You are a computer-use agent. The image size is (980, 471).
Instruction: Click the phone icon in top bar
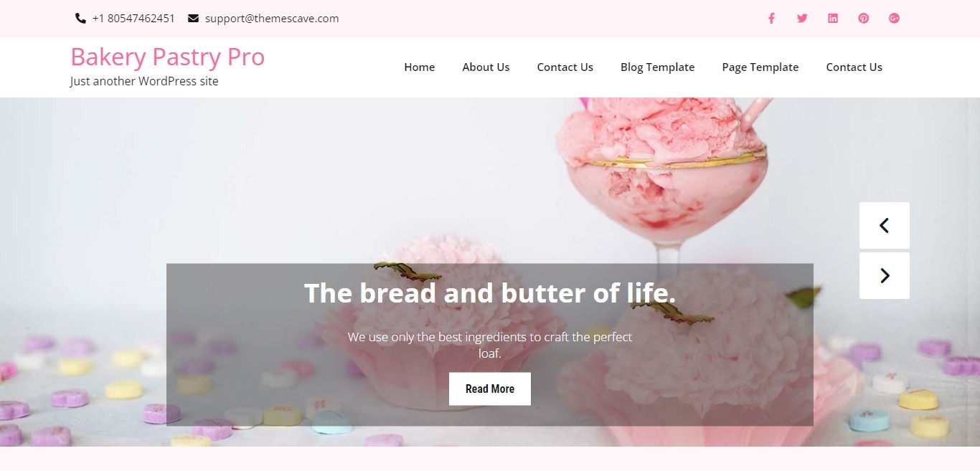80,19
